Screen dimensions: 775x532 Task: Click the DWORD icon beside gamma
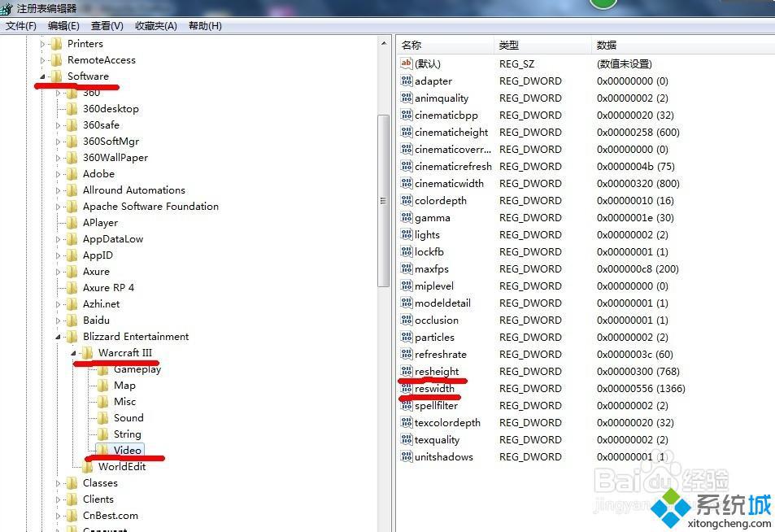(x=407, y=217)
